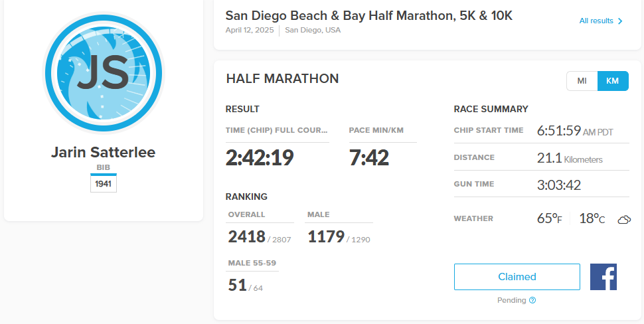The width and height of the screenshot is (644, 324).
Task: Click the All results chevron arrow
Action: click(621, 21)
